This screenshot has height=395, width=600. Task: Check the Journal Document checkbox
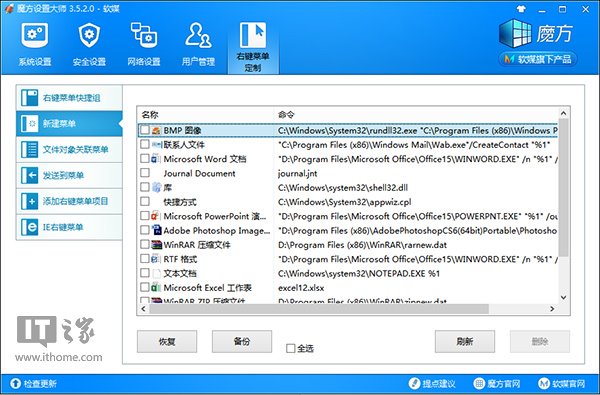click(x=145, y=173)
